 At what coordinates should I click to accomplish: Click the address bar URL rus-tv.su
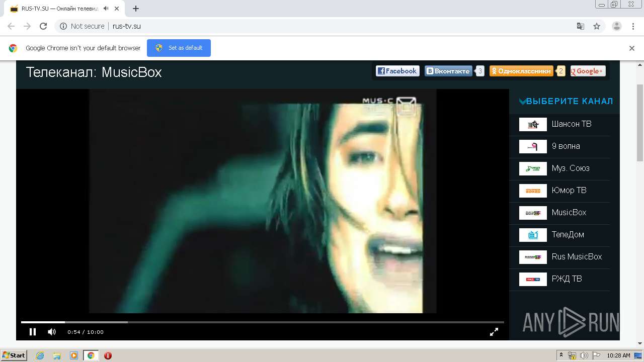[127, 26]
